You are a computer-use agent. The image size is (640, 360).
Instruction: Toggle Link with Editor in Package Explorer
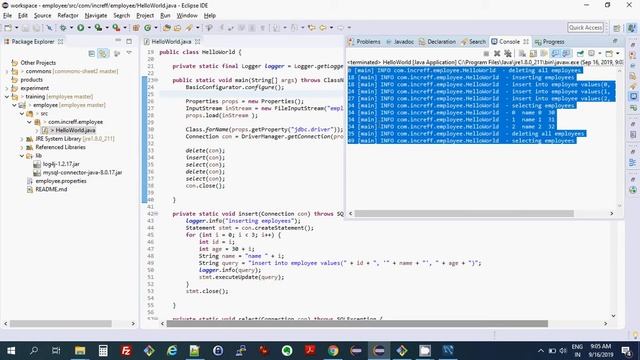tap(103, 53)
